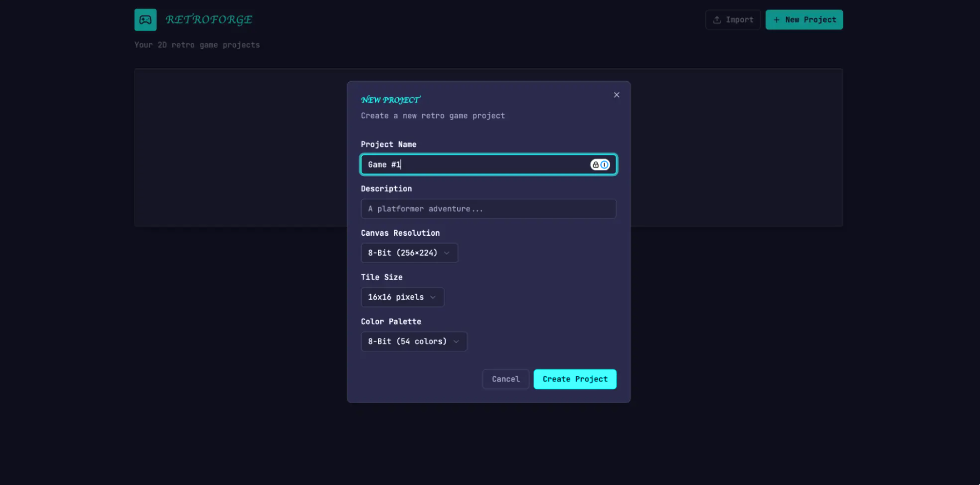Click the RETROFORGE title text
The height and width of the screenshot is (485, 980).
209,20
